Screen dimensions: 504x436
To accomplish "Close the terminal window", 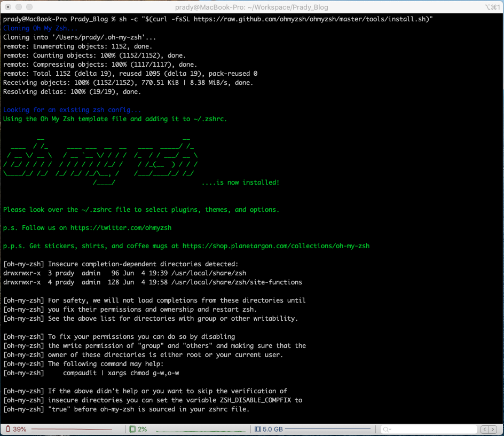I will 9,7.
